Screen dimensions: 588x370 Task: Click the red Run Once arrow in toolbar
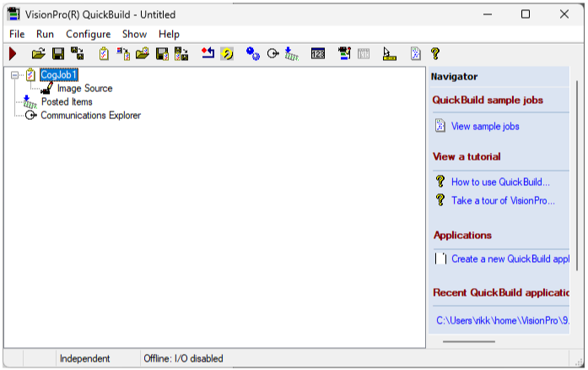[x=13, y=53]
